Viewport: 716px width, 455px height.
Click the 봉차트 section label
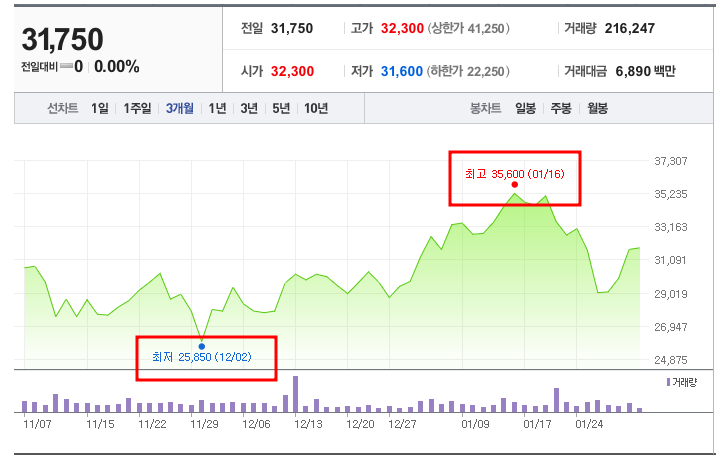click(485, 108)
